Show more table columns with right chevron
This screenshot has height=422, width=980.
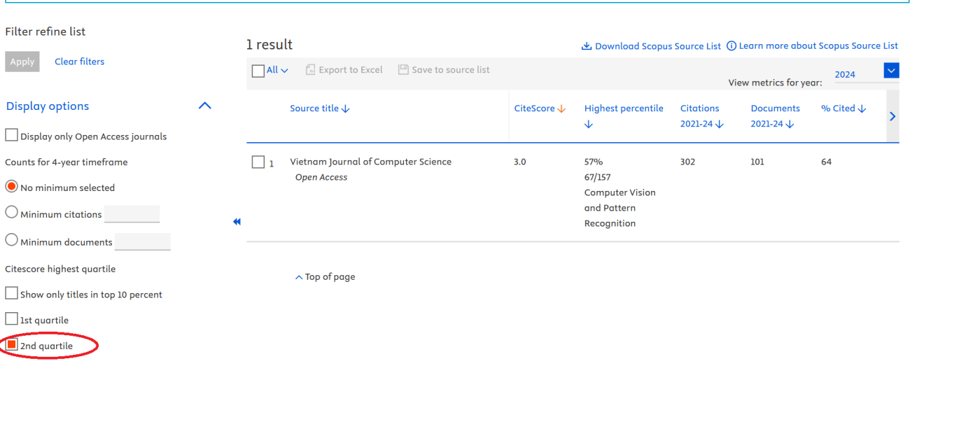892,117
